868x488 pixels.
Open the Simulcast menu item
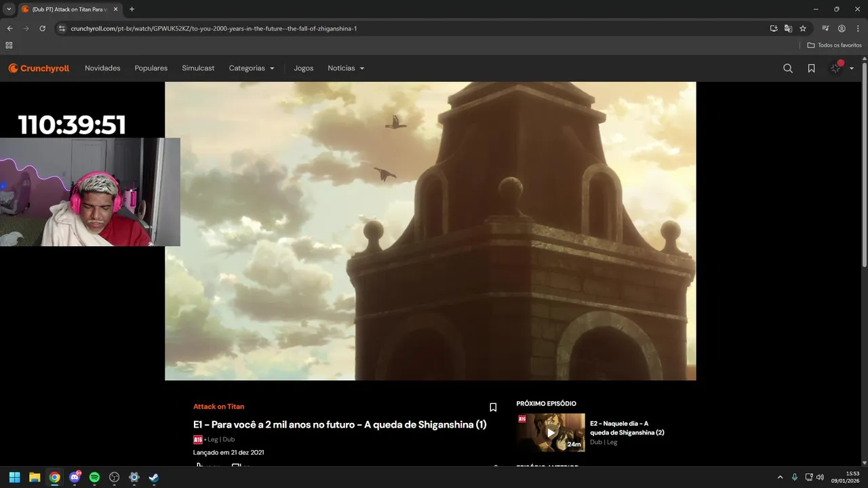(198, 68)
